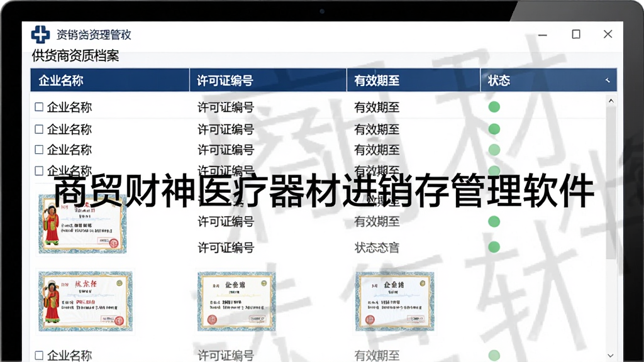This screenshot has width=644, height=362.
Task: Click the 供货商资质档案 heading
Action: point(75,56)
